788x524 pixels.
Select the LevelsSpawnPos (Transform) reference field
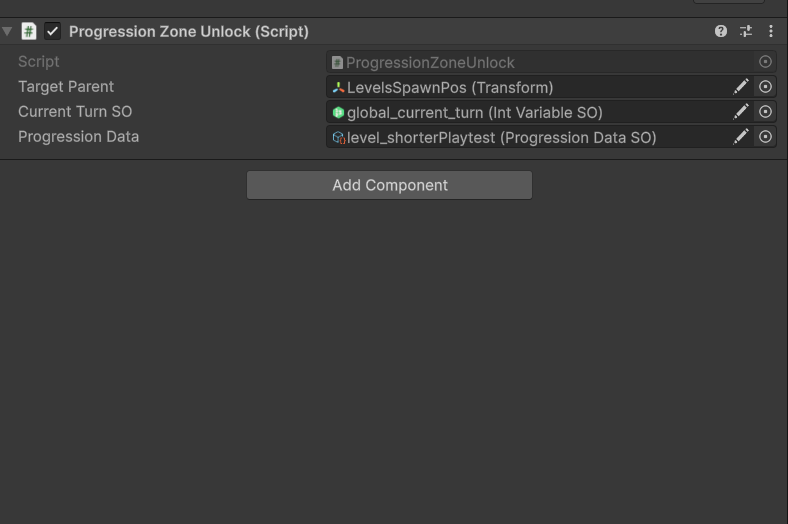529,87
